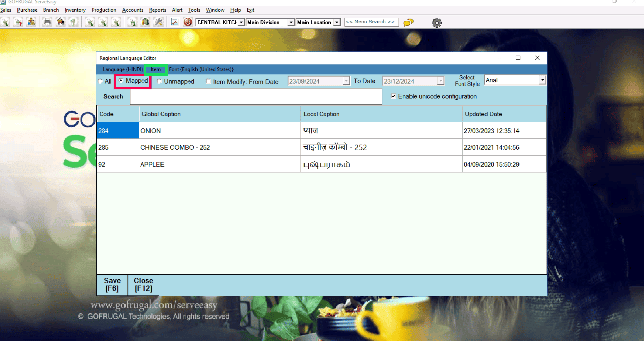Select the All radio button
This screenshot has height=341, width=644.
click(100, 81)
